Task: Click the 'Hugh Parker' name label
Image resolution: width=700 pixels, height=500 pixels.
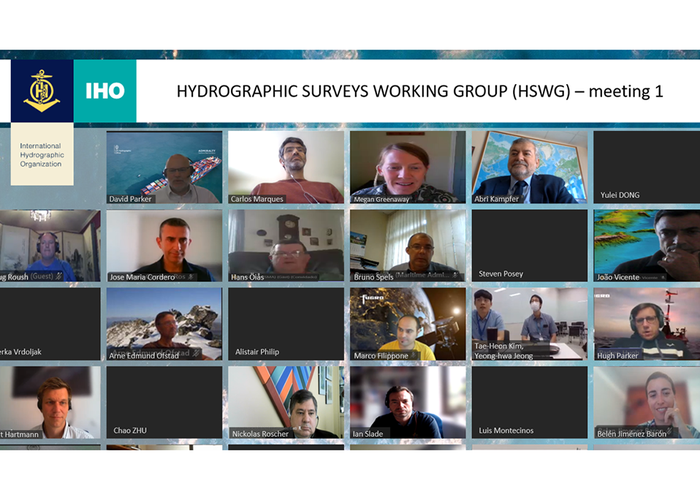Action: coord(617,356)
